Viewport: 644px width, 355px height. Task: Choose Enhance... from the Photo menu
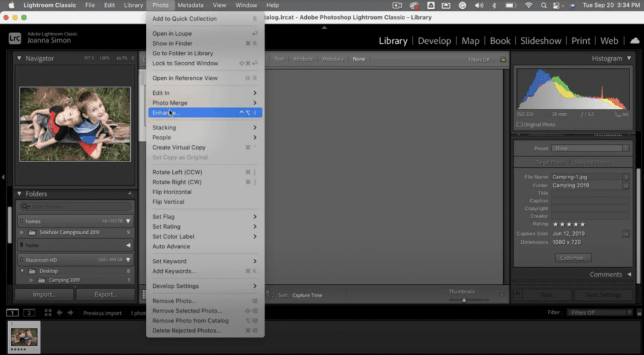(205, 112)
